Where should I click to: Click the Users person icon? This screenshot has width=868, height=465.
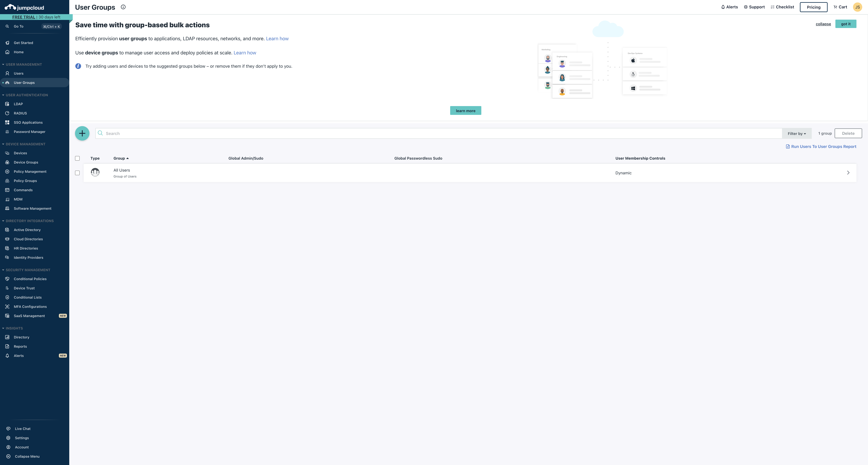(7, 73)
